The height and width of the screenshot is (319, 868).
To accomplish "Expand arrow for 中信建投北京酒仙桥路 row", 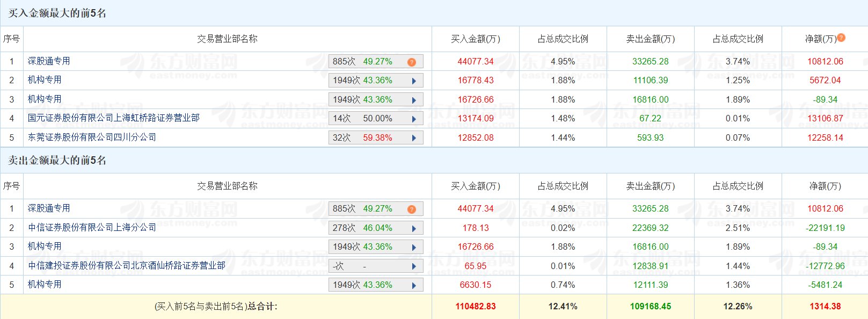I will pos(414,266).
